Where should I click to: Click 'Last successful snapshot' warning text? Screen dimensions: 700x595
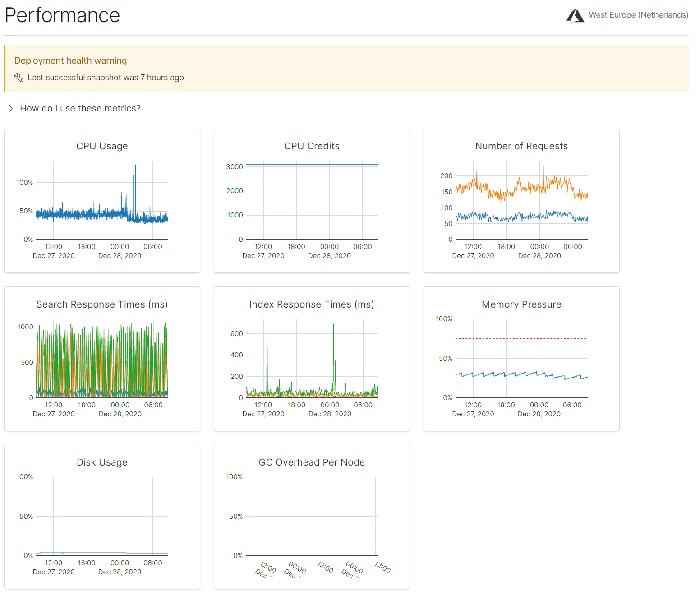click(x=106, y=78)
